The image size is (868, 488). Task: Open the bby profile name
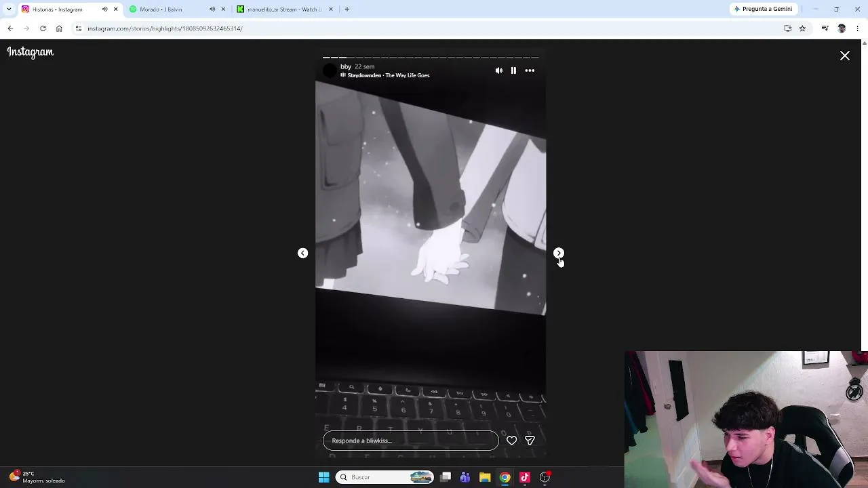[x=346, y=66]
